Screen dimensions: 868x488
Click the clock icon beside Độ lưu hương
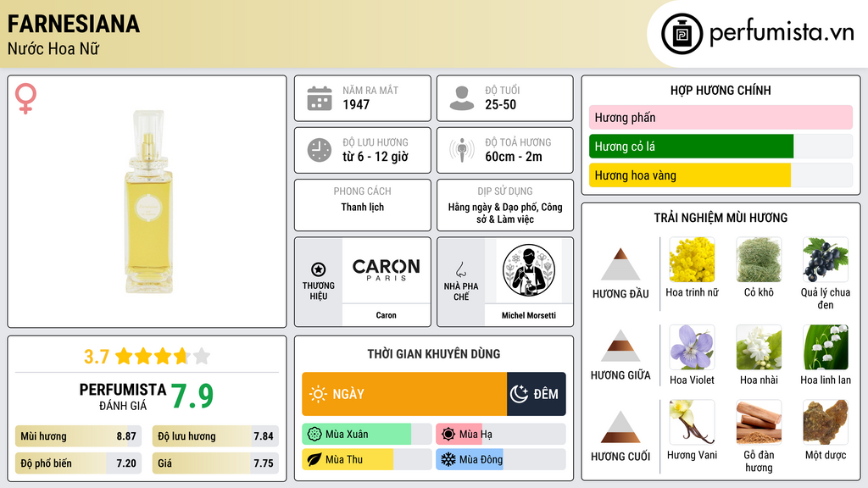click(x=320, y=150)
